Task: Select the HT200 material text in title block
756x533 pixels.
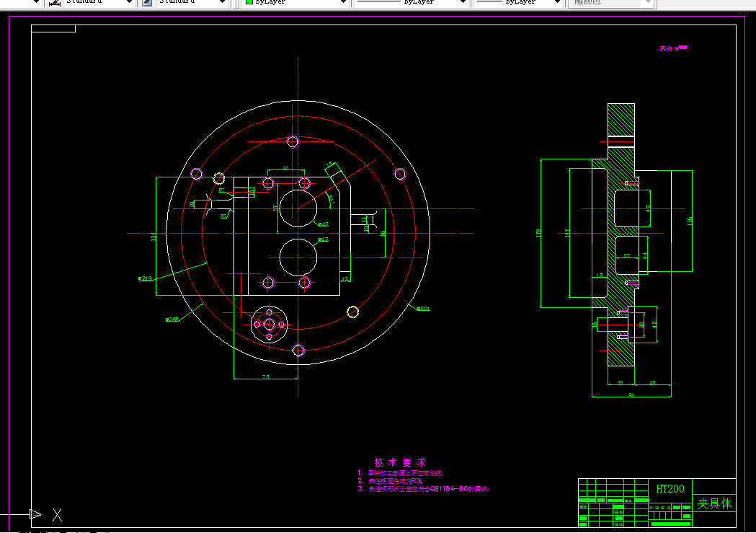Action: 670,488
